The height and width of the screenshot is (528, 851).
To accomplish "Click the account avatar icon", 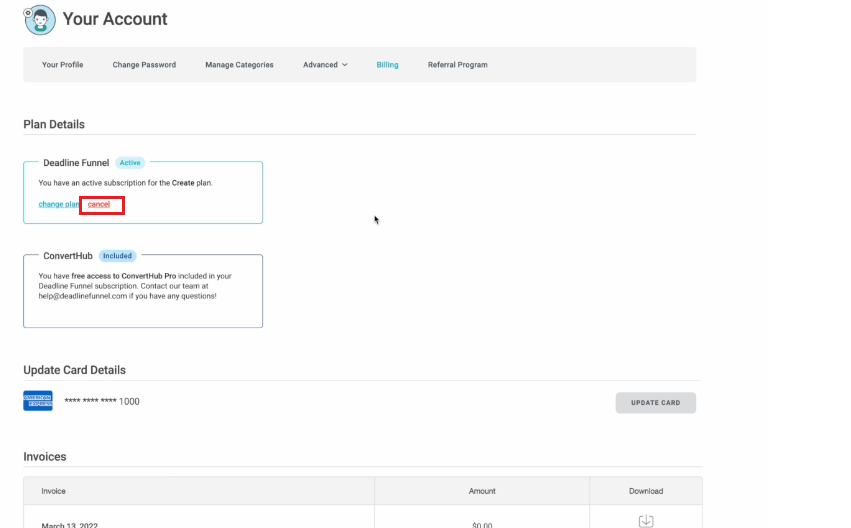I will (39, 20).
